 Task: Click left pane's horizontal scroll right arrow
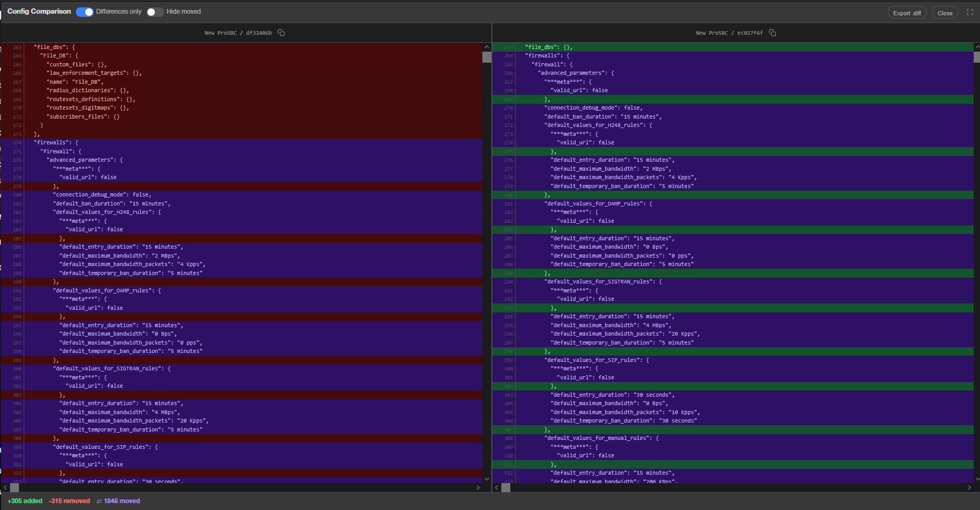pos(478,488)
